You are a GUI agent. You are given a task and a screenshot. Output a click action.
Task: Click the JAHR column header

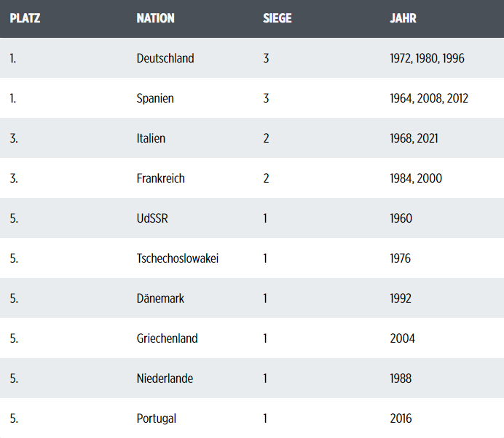coord(403,18)
